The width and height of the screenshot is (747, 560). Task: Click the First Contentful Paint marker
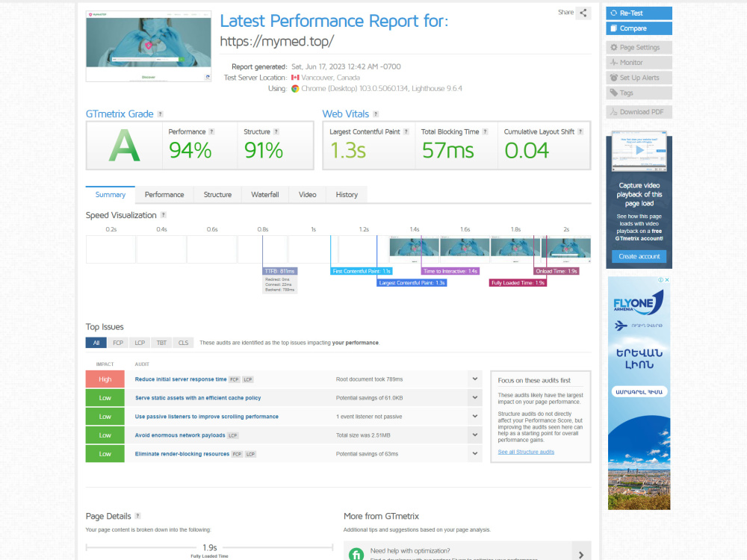pos(362,271)
